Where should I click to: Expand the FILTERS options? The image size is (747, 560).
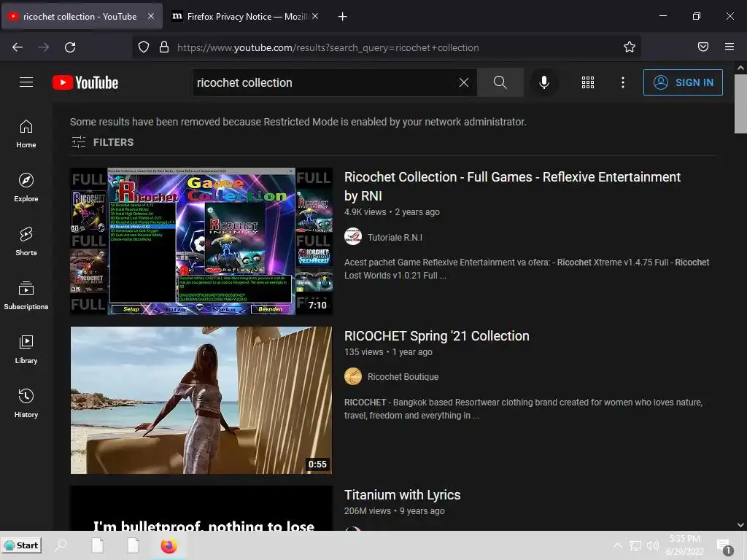click(102, 142)
